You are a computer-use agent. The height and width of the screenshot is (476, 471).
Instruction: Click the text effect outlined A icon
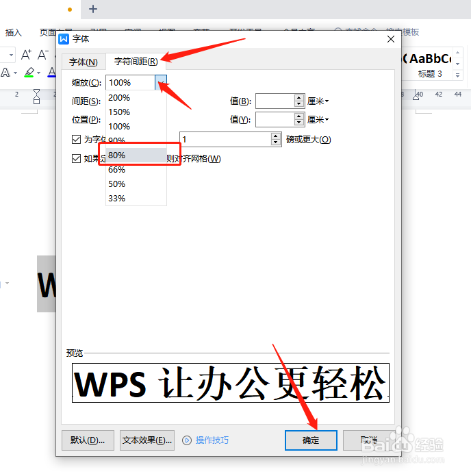point(5,72)
